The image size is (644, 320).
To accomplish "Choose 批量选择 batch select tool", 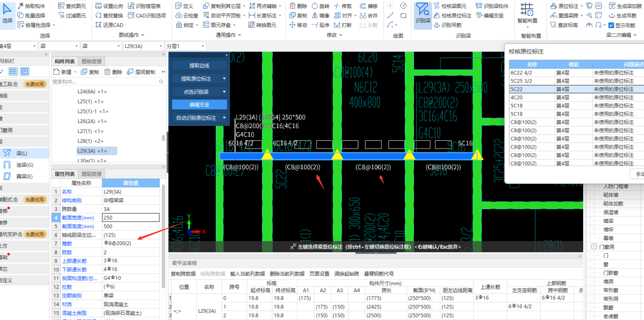I will tap(31, 15).
